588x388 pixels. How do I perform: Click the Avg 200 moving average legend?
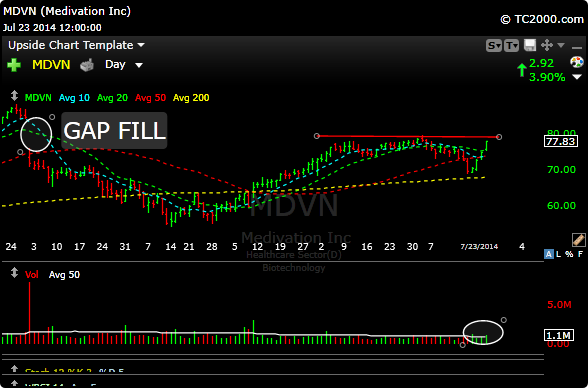(191, 98)
